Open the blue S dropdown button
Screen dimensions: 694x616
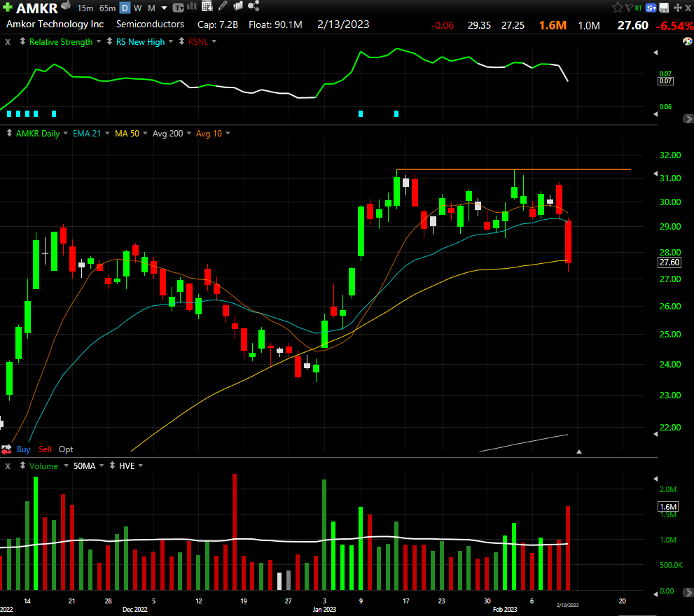651,8
